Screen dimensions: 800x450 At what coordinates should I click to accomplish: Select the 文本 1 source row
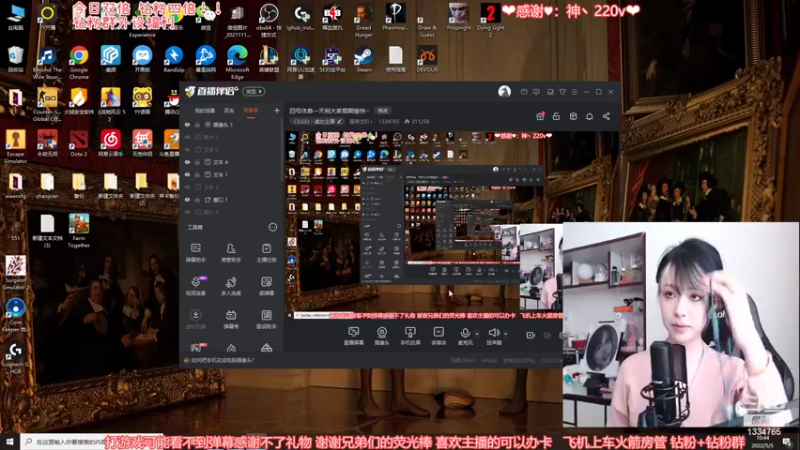231,174
